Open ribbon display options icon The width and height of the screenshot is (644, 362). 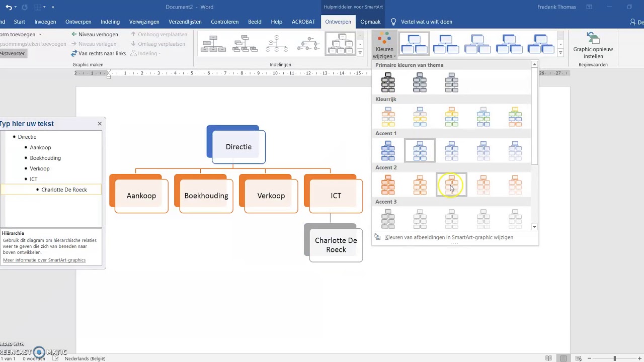point(589,7)
